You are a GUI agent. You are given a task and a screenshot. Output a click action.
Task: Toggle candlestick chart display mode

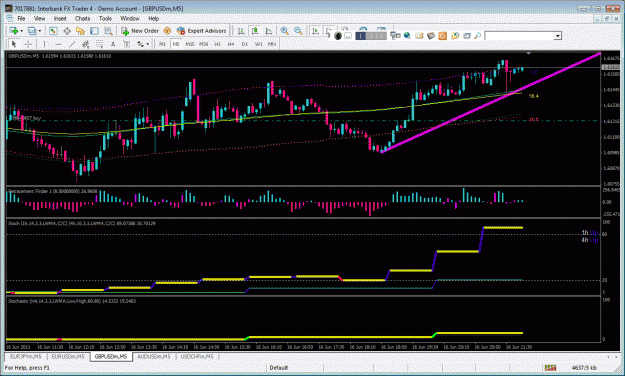pyautogui.click(x=255, y=31)
